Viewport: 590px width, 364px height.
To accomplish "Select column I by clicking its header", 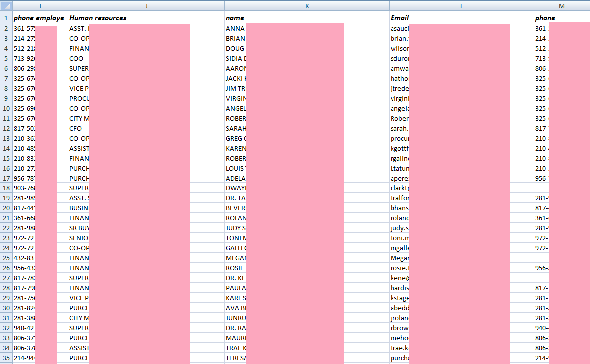I will (x=40, y=6).
